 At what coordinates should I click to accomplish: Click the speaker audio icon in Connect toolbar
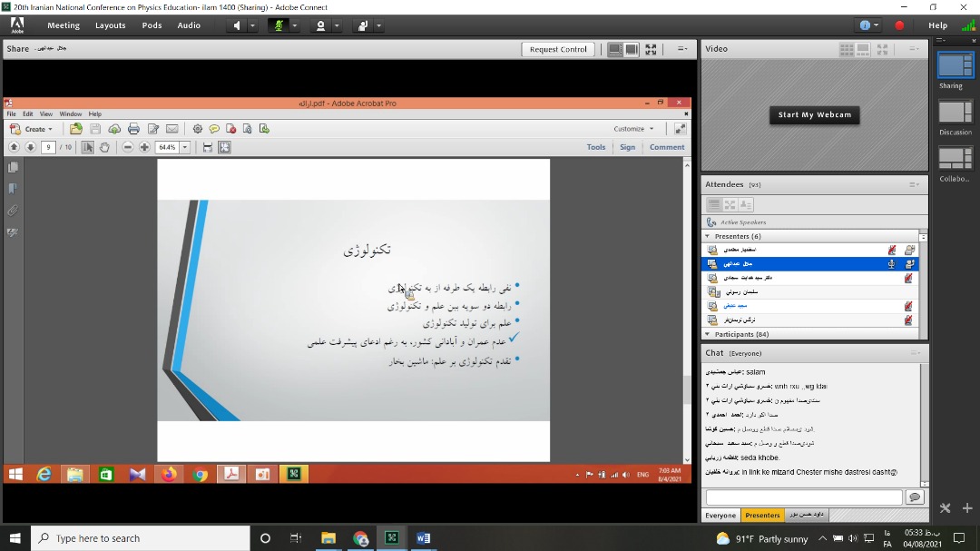coord(238,26)
